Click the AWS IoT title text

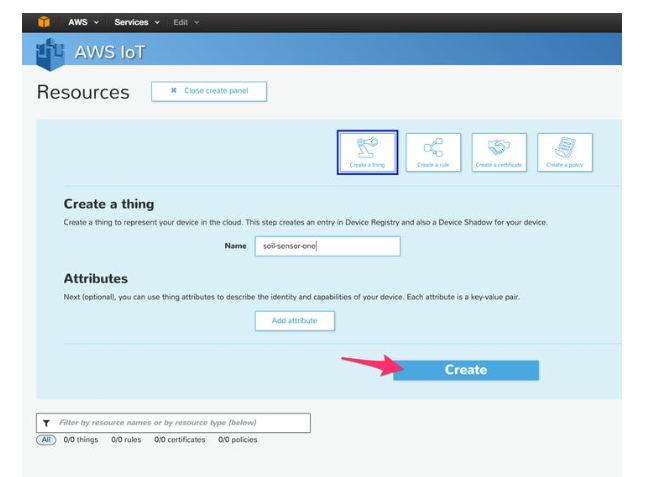(x=110, y=52)
